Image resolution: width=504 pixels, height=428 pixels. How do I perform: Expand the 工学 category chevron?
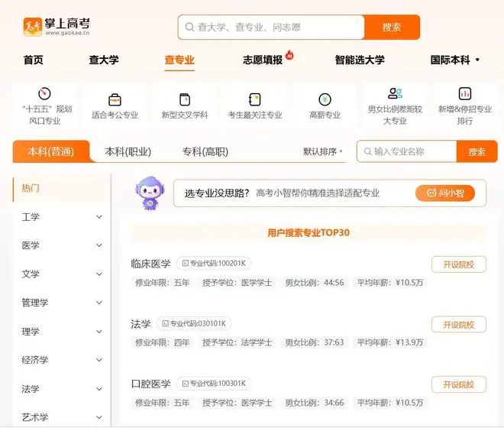[x=99, y=217]
